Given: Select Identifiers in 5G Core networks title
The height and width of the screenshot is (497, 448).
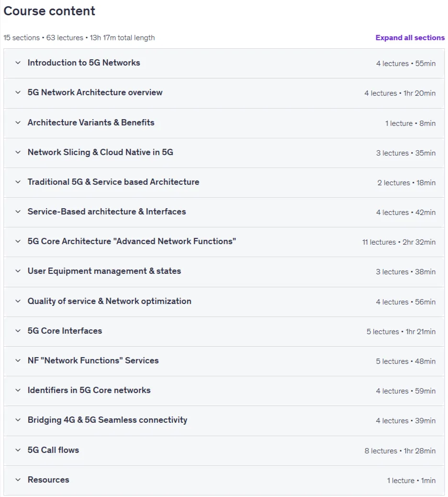Looking at the screenshot, I should (x=89, y=390).
